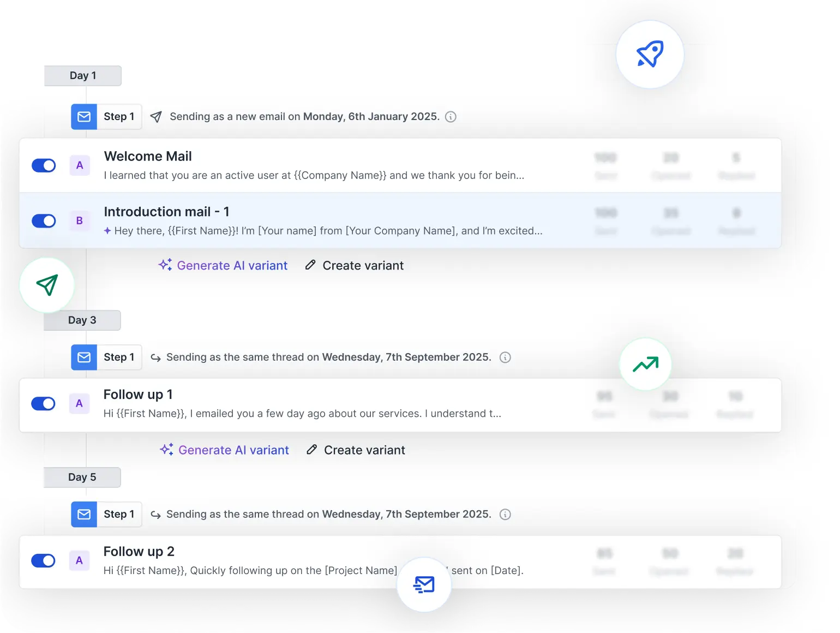Disable the Follow up 1 toggle
The width and height of the screenshot is (840, 633).
(44, 404)
